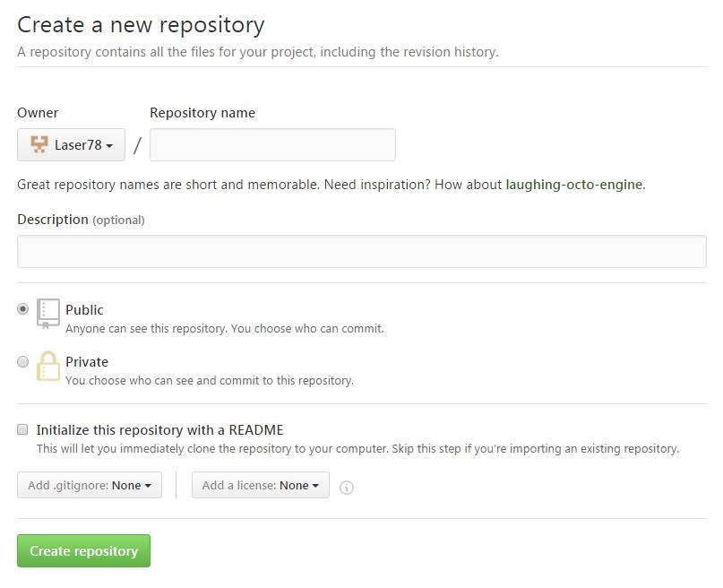Image resolution: width=723 pixels, height=588 pixels.
Task: Focus the Repository name input field
Action: pyautogui.click(x=272, y=145)
